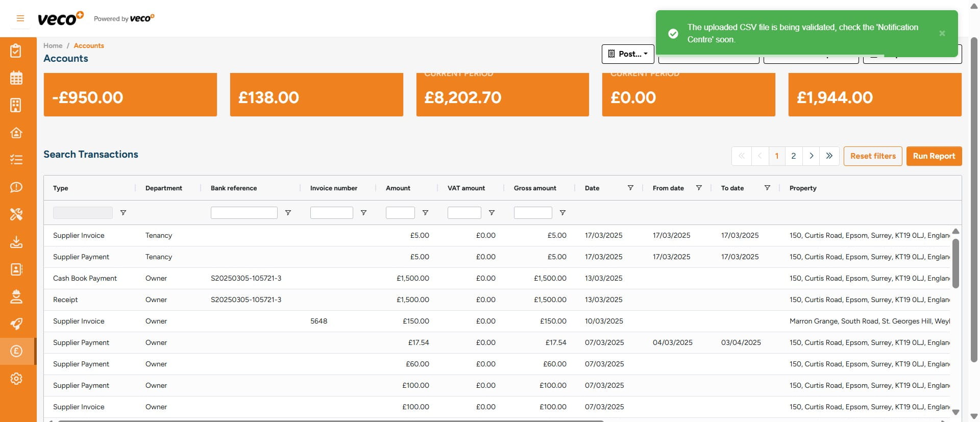Expand the Post... dropdown button
Image resolution: width=980 pixels, height=422 pixels.
click(628, 54)
